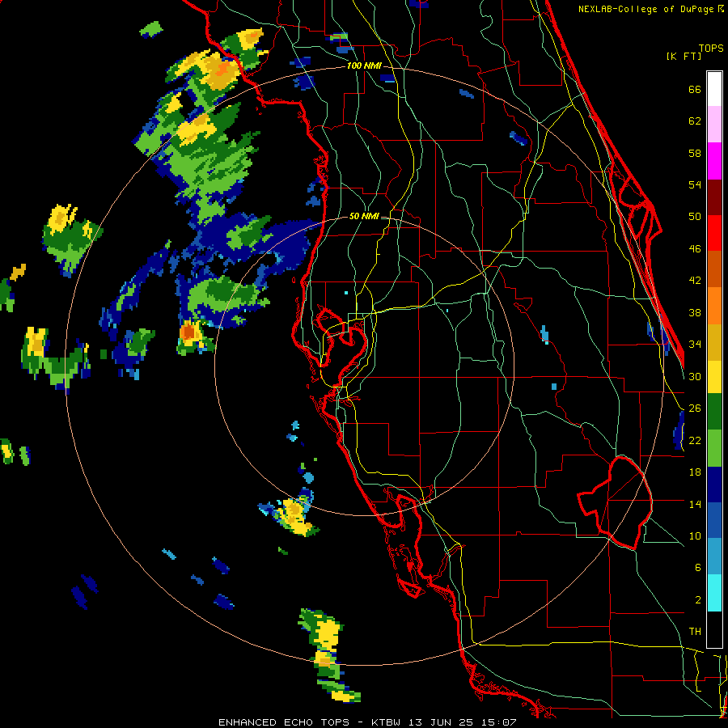The width and height of the screenshot is (728, 728).
Task: Click the "TH" threshold legend label
Action: click(695, 632)
